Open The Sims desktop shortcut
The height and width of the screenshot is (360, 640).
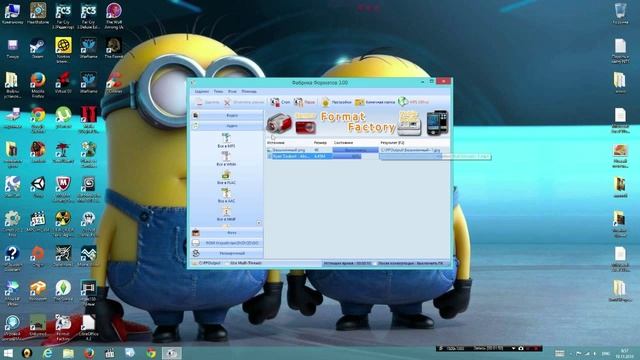[63, 291]
